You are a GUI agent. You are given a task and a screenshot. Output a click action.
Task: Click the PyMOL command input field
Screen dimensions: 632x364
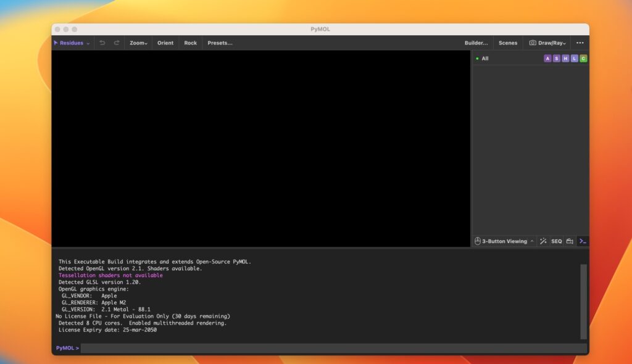247,347
